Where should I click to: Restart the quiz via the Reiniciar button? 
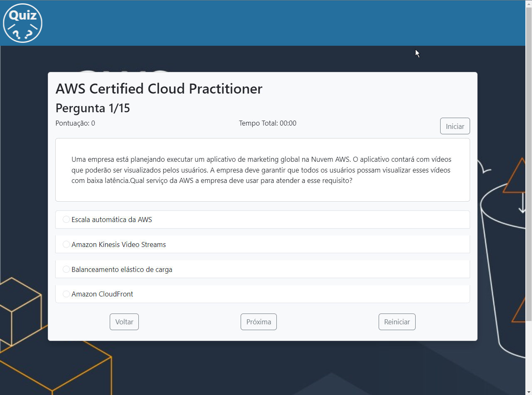(x=397, y=322)
